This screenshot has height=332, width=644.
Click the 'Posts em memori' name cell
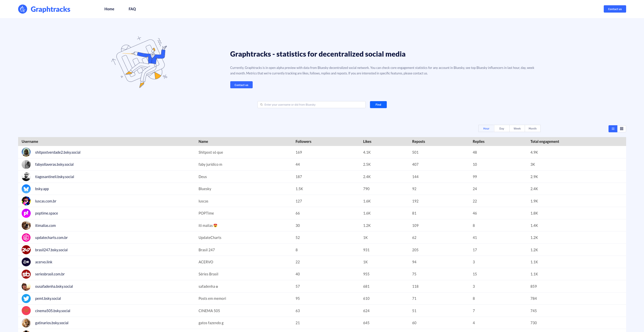[x=212, y=299]
